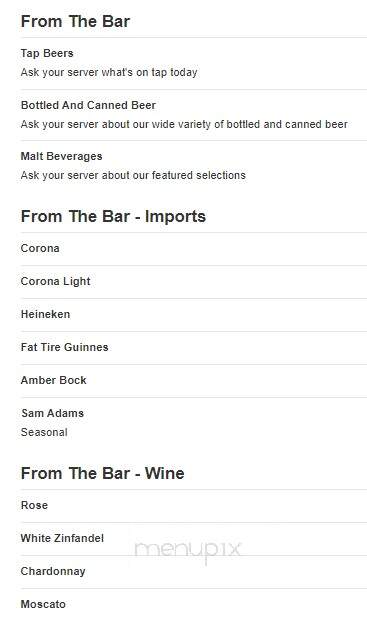Select the From The Bar - Imports heading

click(x=113, y=216)
